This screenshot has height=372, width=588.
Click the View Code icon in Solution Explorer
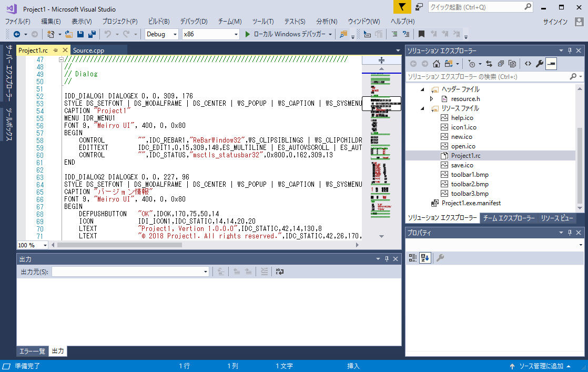coord(528,64)
